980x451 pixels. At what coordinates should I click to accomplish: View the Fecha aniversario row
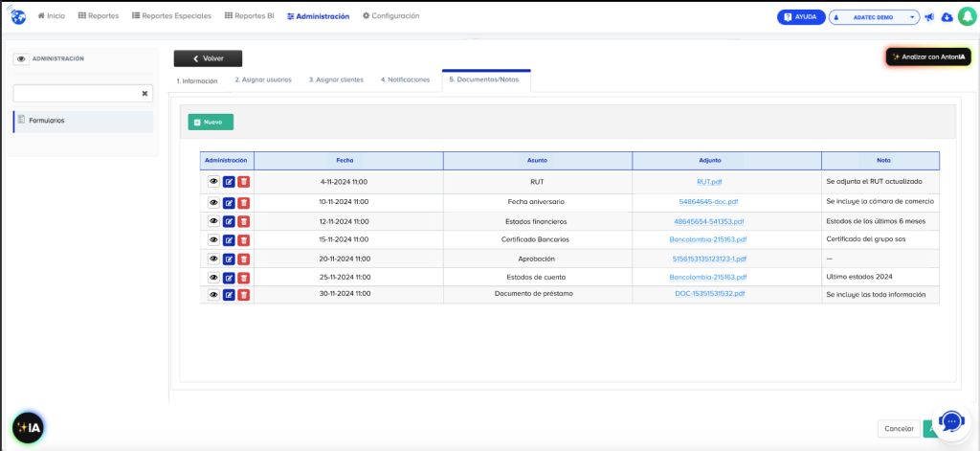[x=213, y=203]
